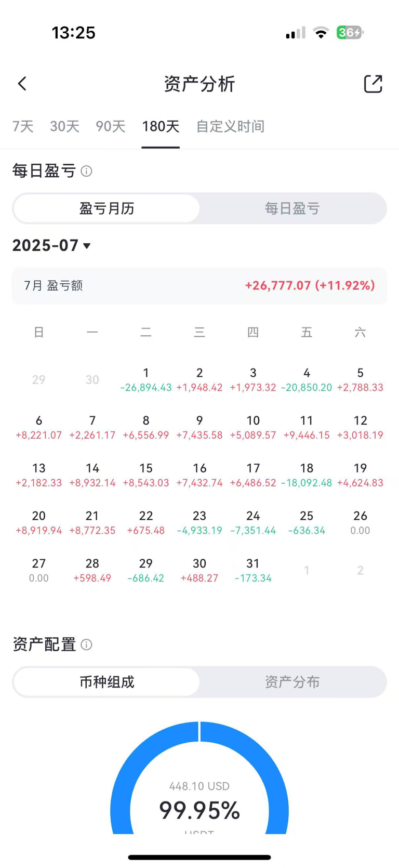399x868 pixels.
Task: Open the 7天 tab
Action: 23,126
